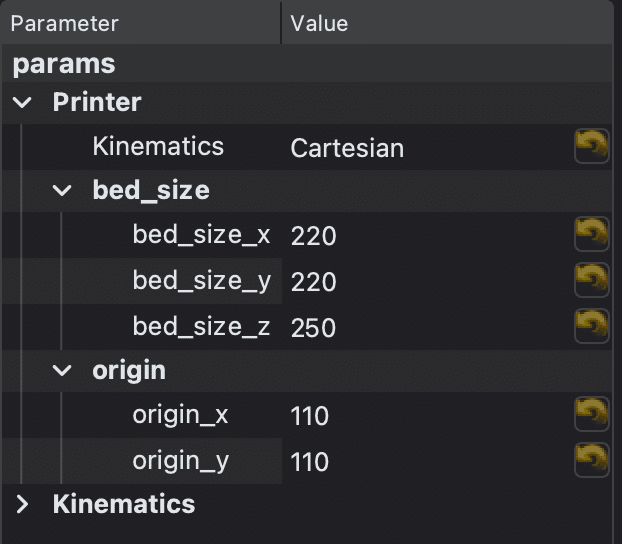This screenshot has height=544, width=622.
Task: Reset origin_x with the undo arrow
Action: [591, 414]
